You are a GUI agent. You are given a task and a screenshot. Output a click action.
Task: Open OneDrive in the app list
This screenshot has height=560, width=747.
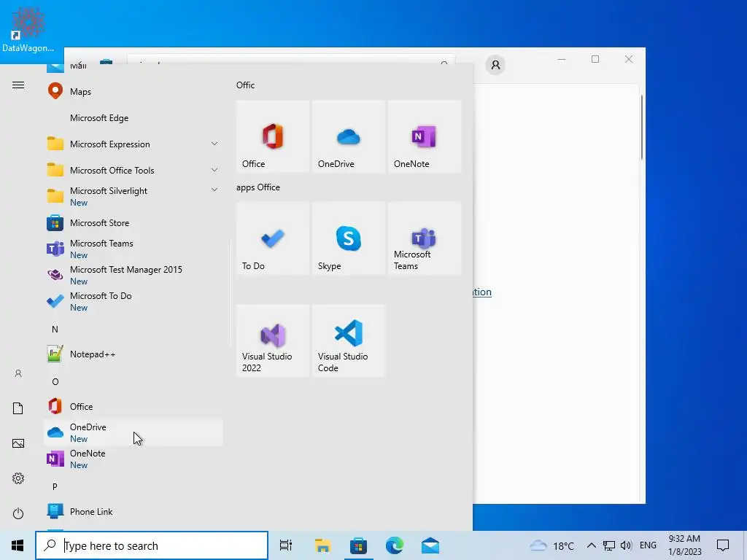pos(133,433)
